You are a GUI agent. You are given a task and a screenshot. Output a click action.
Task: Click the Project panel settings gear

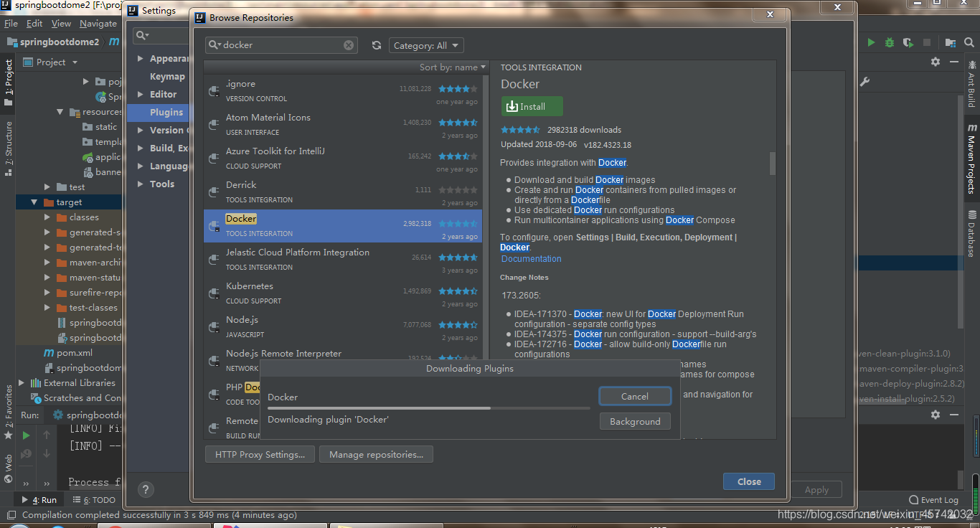pos(936,62)
